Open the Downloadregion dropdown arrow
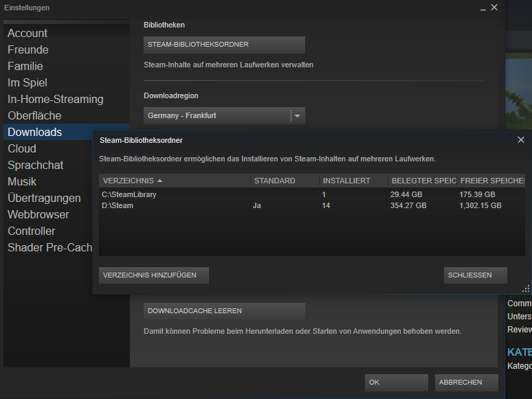The width and height of the screenshot is (532, 399). pyautogui.click(x=298, y=115)
